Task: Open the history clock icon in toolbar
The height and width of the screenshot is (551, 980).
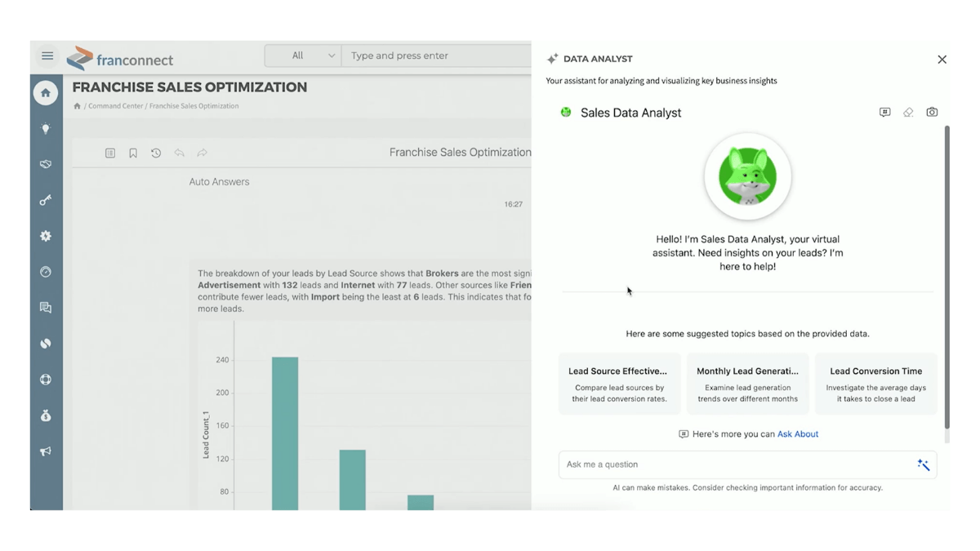Action: pyautogui.click(x=156, y=153)
